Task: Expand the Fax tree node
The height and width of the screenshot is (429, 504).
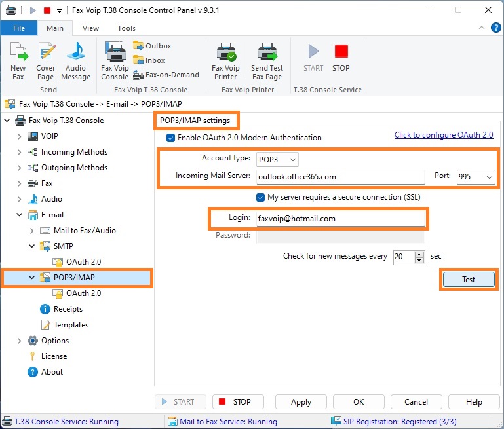Action: pyautogui.click(x=19, y=183)
